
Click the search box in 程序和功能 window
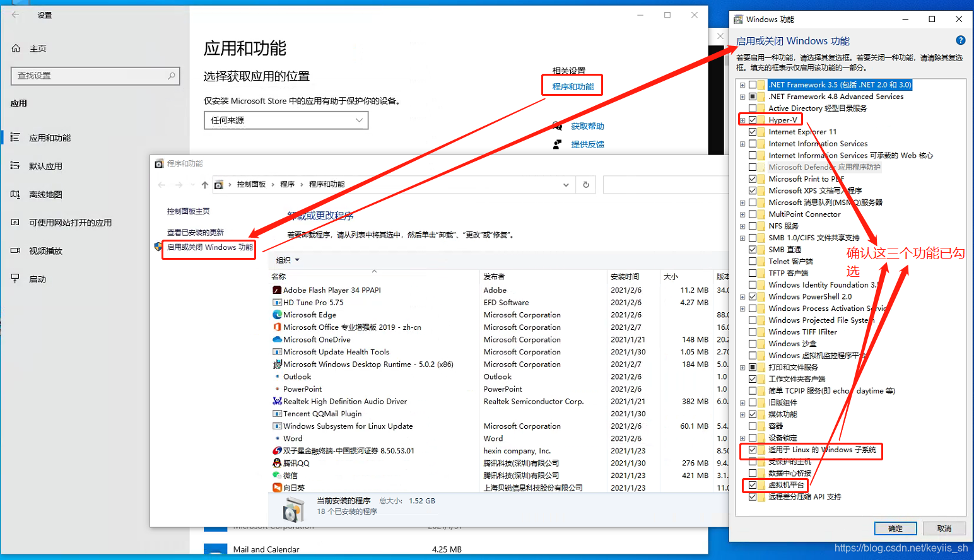coord(666,185)
